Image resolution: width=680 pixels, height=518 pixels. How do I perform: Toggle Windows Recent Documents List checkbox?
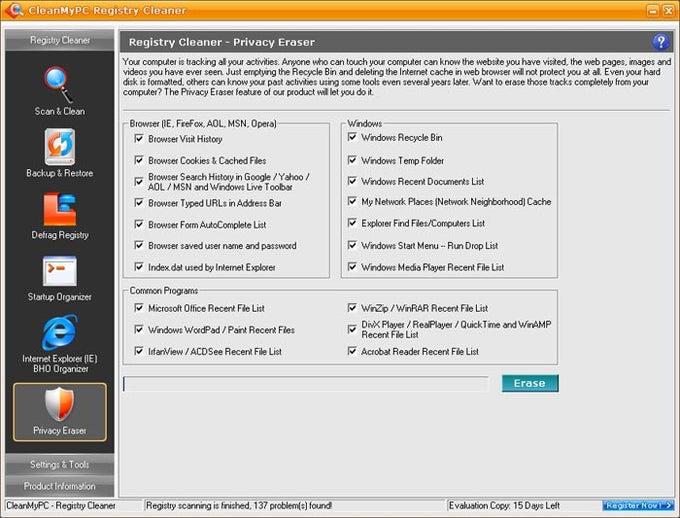pyautogui.click(x=352, y=181)
